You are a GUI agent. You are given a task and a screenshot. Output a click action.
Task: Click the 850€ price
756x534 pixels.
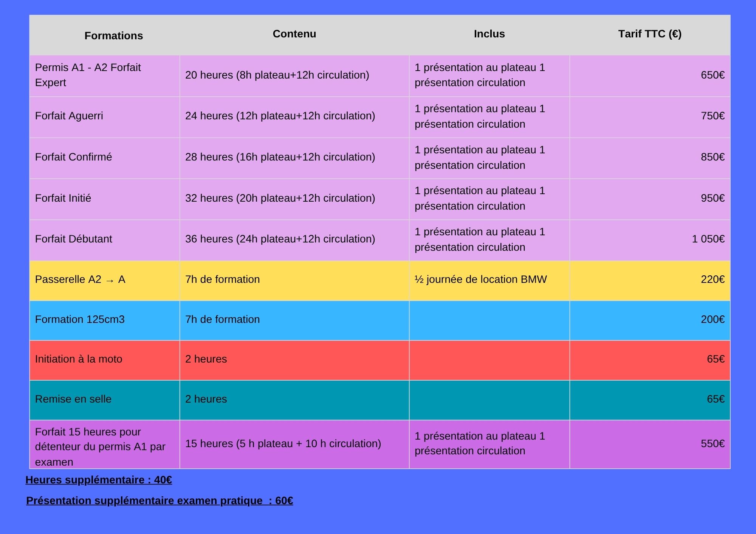click(713, 157)
